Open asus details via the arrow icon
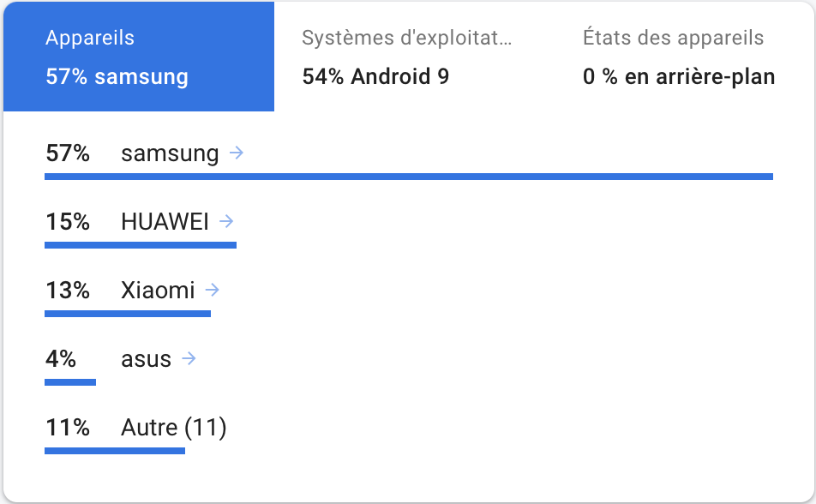This screenshot has height=504, width=816. (x=189, y=358)
